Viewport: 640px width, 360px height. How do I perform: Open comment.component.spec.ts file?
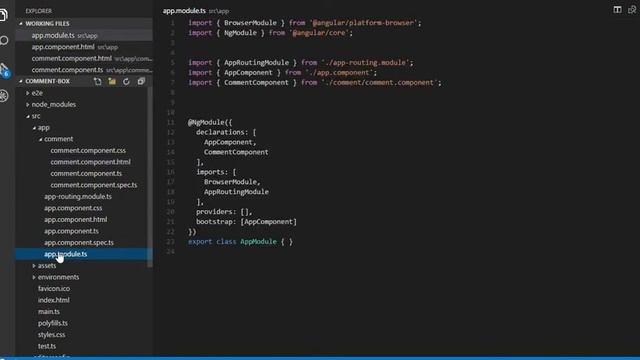[x=94, y=185]
